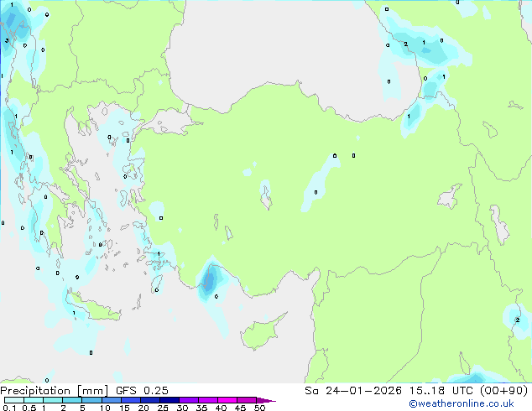Click the "50" legend tick label
Screen dimensions: 532x411
(x=259, y=408)
